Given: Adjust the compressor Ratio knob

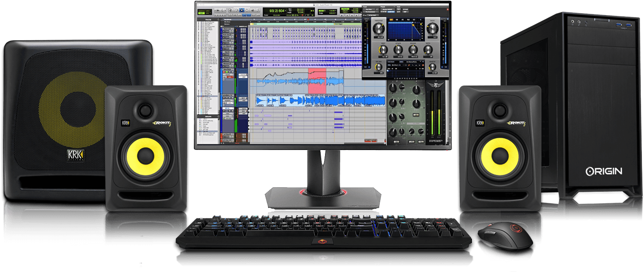Looking at the screenshot, I should (432, 28).
